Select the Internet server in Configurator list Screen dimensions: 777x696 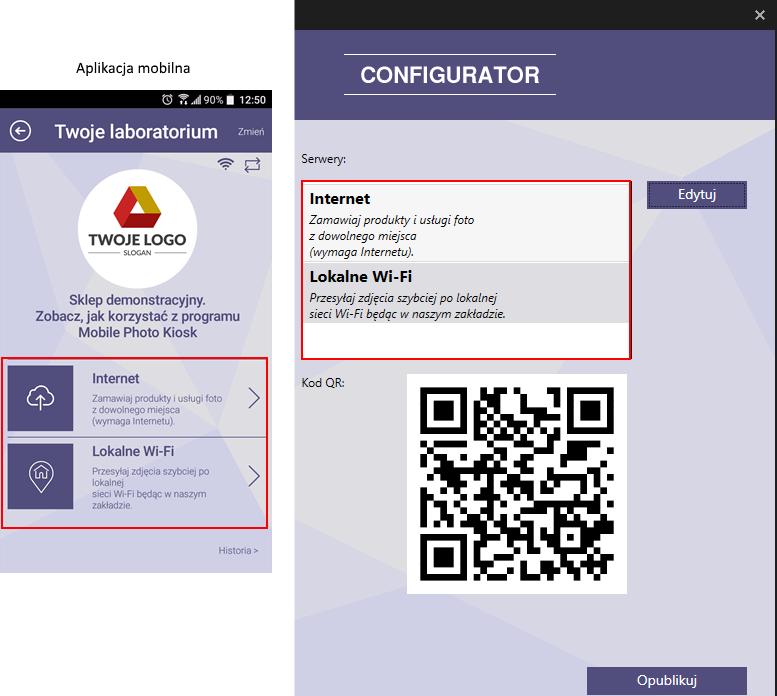coord(466,223)
